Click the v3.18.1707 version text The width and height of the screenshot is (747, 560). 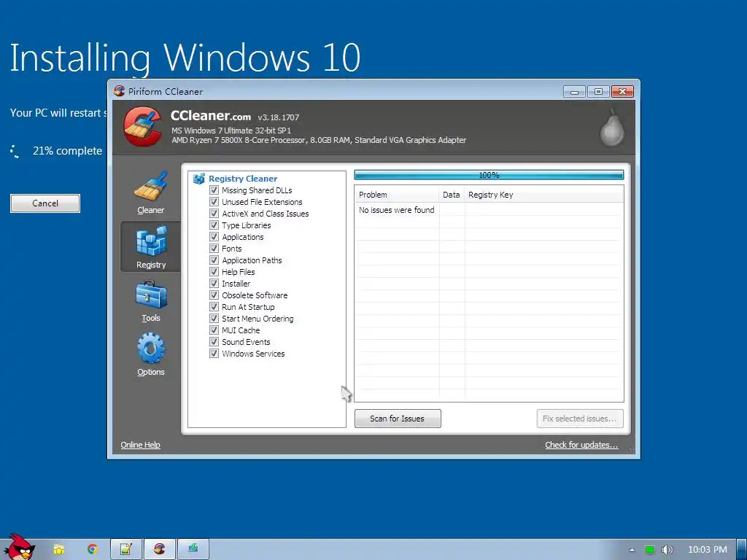279,117
